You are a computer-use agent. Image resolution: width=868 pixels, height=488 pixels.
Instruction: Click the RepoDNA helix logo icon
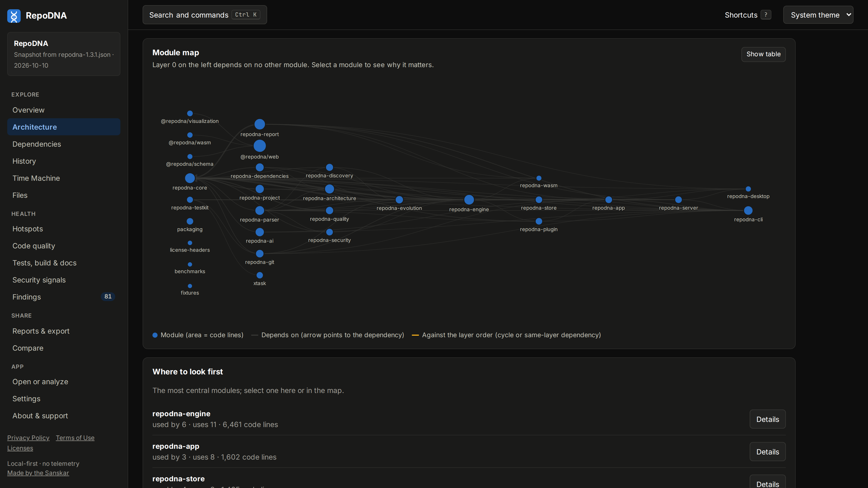[14, 15]
